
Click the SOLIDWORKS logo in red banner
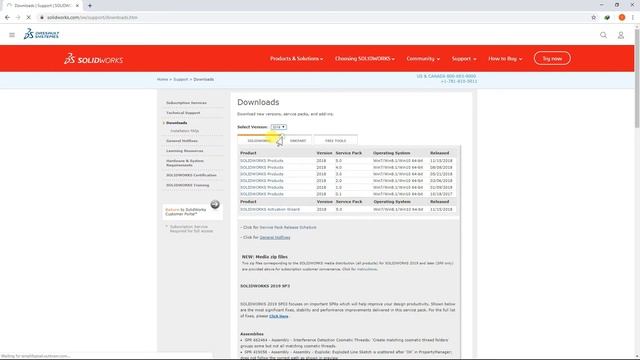click(93, 59)
